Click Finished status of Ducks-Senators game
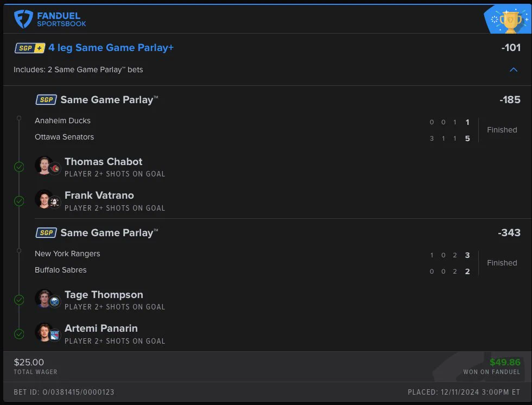 [x=502, y=130]
